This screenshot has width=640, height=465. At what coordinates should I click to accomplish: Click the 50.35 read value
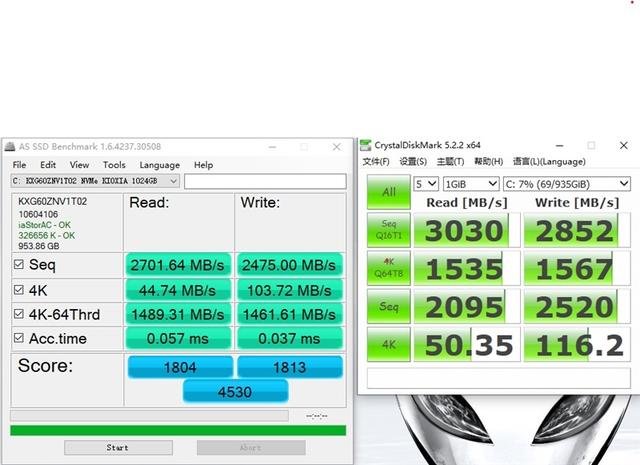tap(467, 345)
